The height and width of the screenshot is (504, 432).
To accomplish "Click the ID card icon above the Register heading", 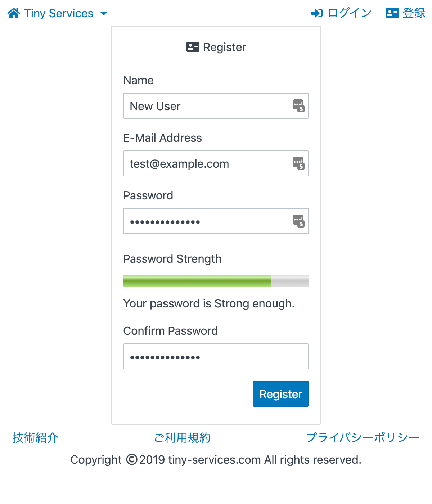I will tap(193, 46).
